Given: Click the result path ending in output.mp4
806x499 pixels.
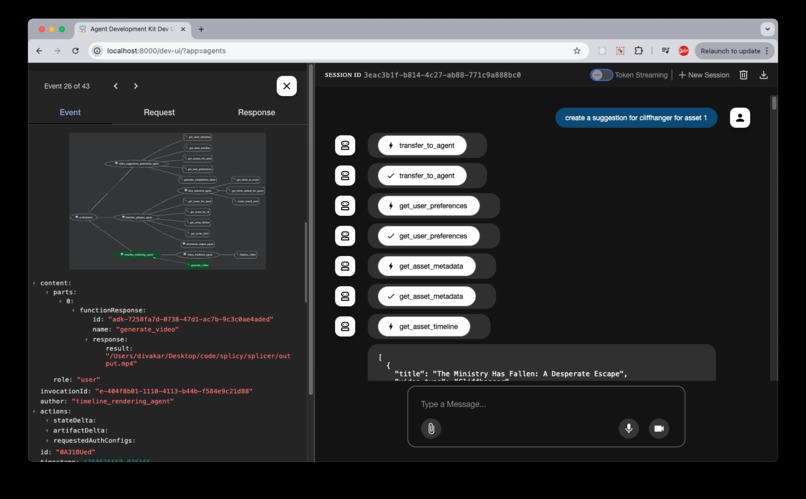Looking at the screenshot, I should (x=198, y=359).
